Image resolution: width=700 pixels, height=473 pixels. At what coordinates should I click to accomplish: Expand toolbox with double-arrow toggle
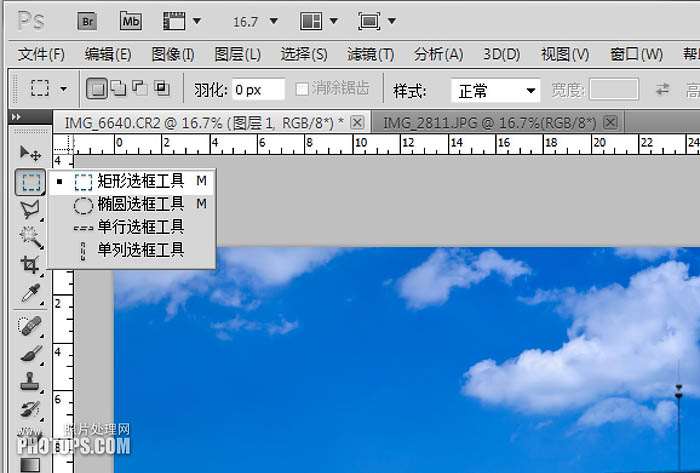[x=16, y=117]
